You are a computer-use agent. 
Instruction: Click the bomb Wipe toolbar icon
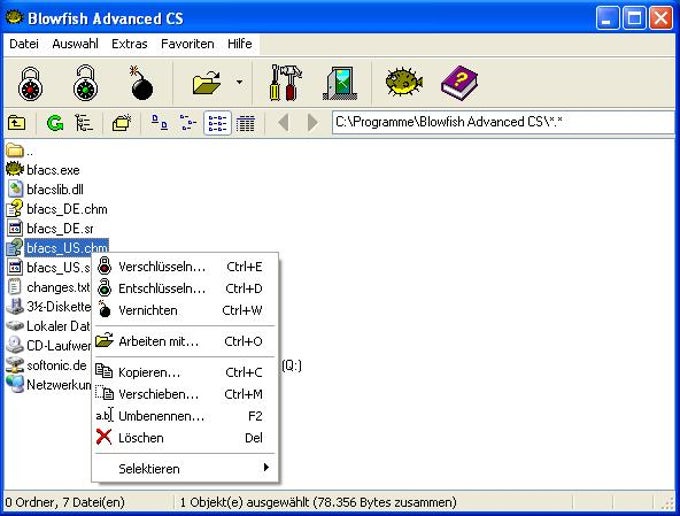pos(141,83)
